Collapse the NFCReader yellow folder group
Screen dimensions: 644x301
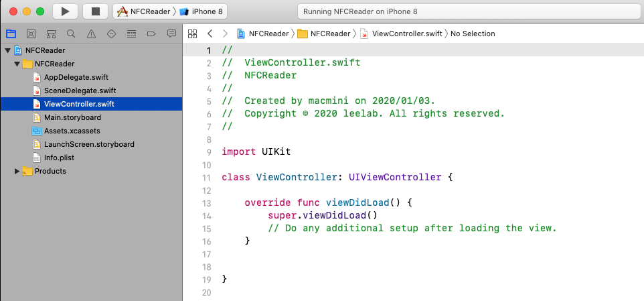click(x=17, y=64)
